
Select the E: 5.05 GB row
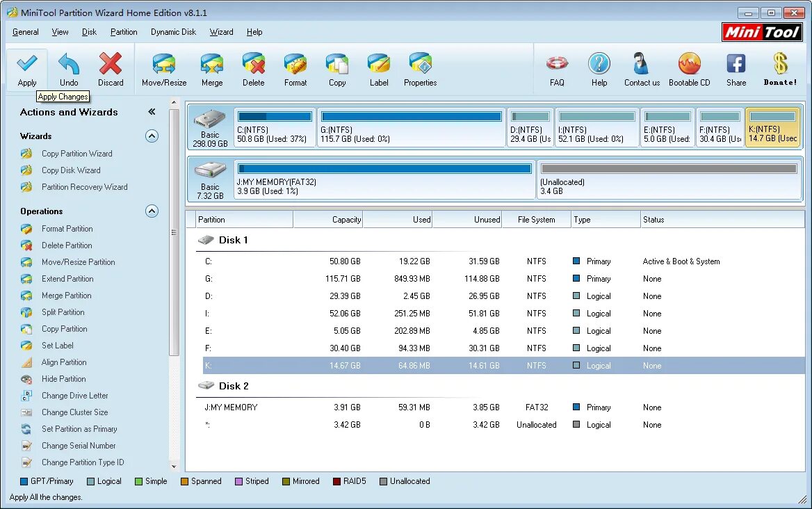(x=503, y=331)
